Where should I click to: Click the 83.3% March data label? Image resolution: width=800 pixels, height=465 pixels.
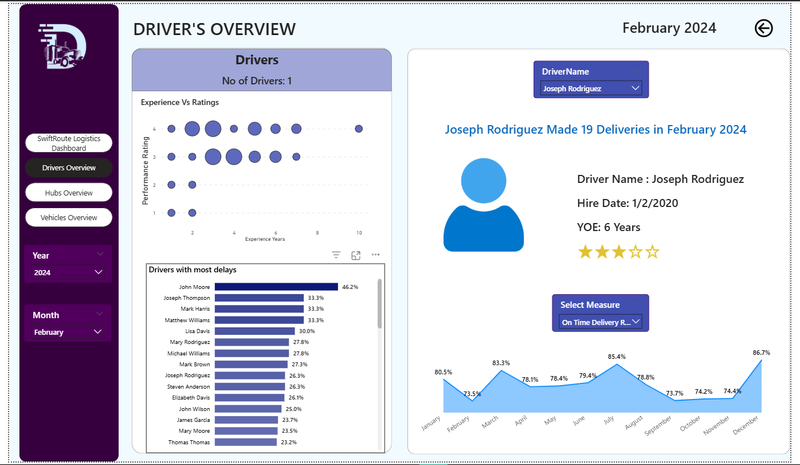coord(501,363)
